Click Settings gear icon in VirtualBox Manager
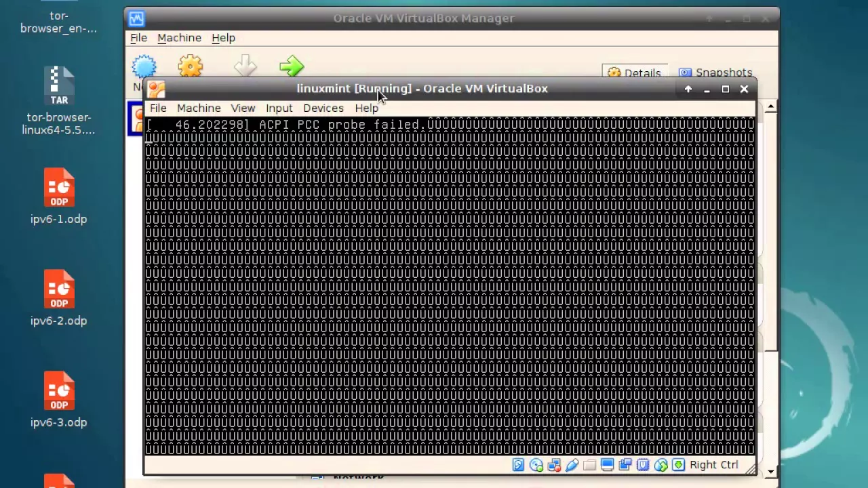 point(191,66)
